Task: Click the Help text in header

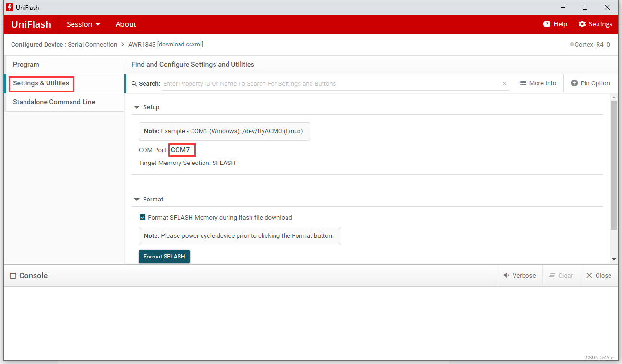Action: pos(560,24)
